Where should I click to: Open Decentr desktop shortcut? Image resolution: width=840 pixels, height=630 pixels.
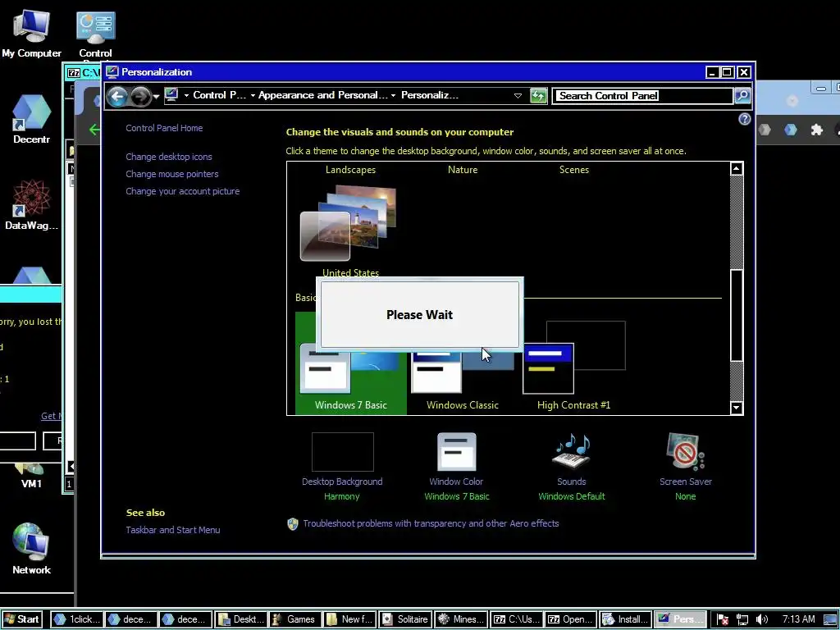pos(31,119)
